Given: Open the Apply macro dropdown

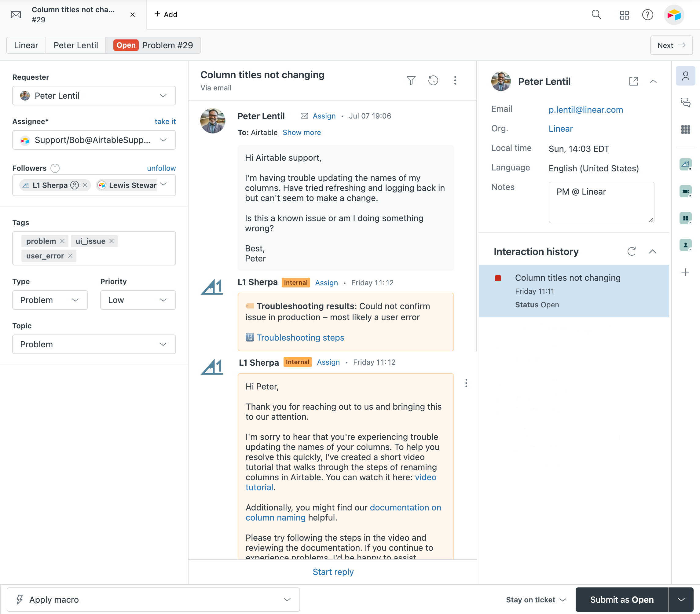Looking at the screenshot, I should coord(153,600).
